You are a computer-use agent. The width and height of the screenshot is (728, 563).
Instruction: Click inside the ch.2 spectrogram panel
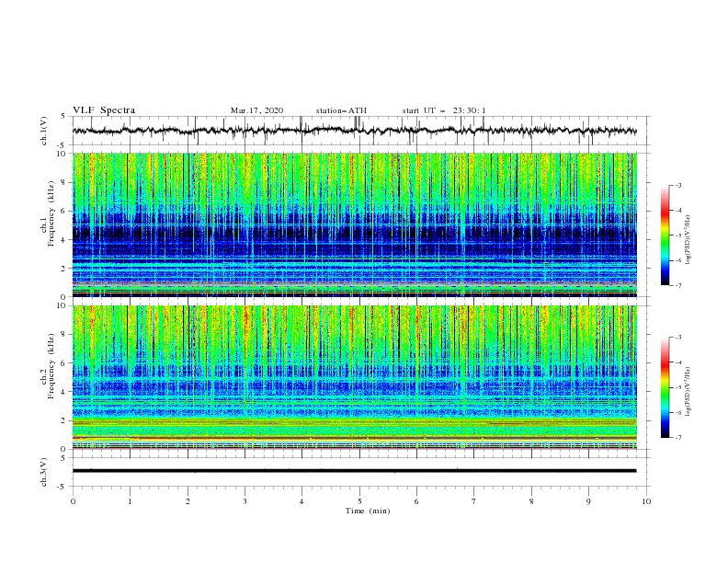(x=354, y=377)
